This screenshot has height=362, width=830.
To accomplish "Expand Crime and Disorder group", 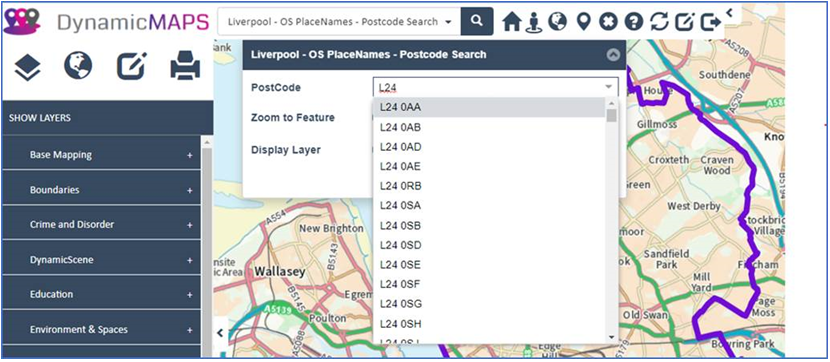I will click(x=101, y=224).
